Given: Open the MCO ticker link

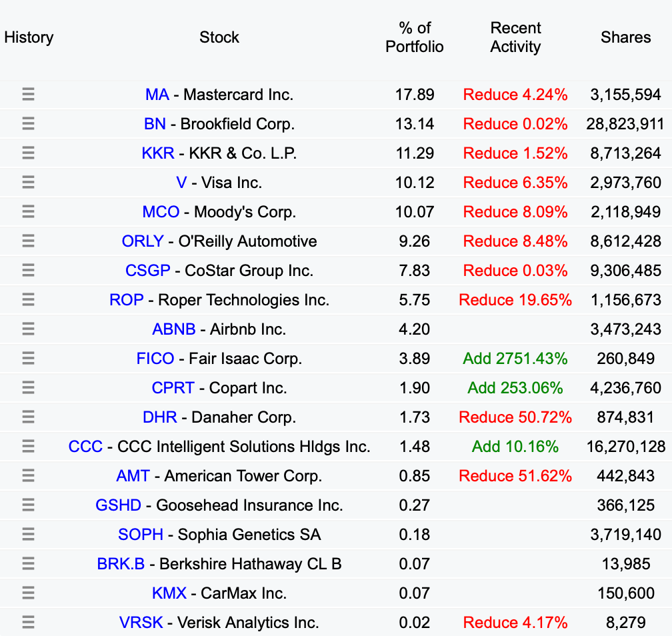Looking at the screenshot, I should (x=161, y=212).
